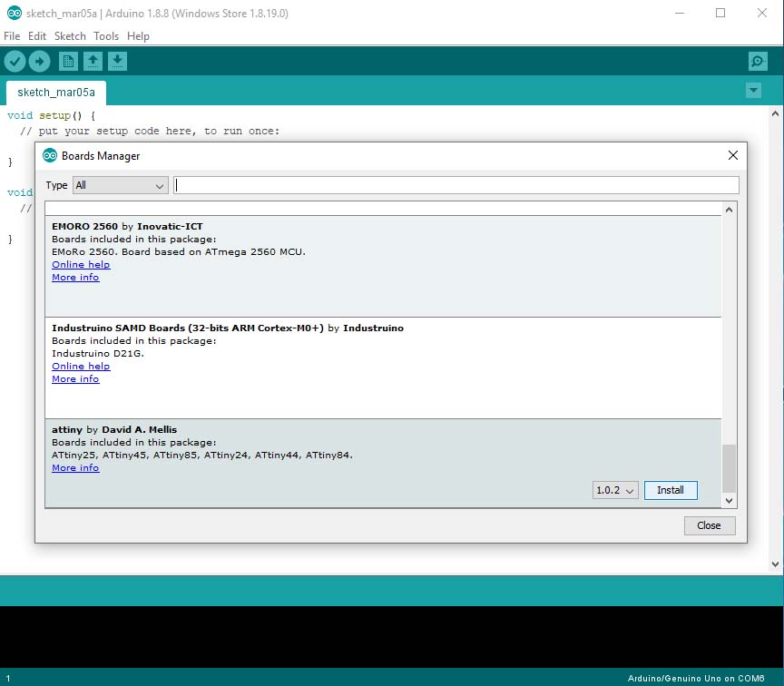Expand the Type All dropdown

click(121, 185)
